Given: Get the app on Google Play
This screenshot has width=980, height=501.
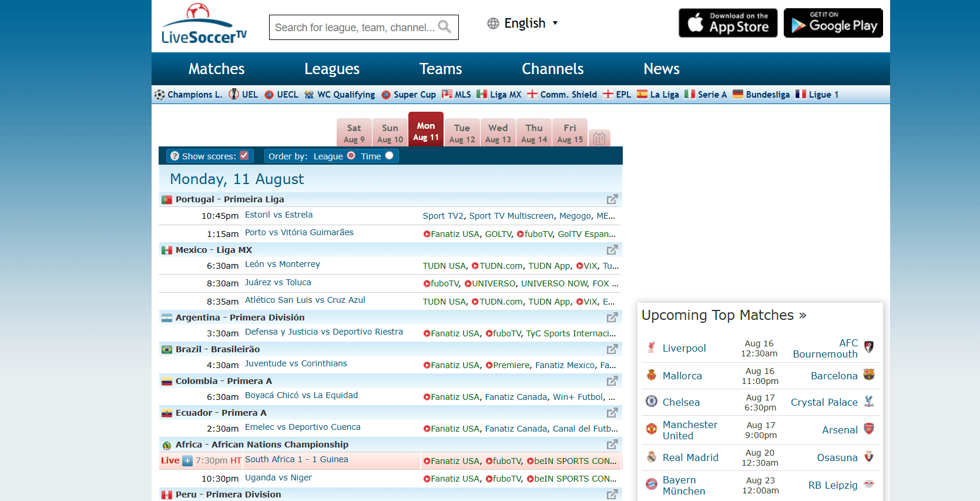Looking at the screenshot, I should tap(833, 23).
